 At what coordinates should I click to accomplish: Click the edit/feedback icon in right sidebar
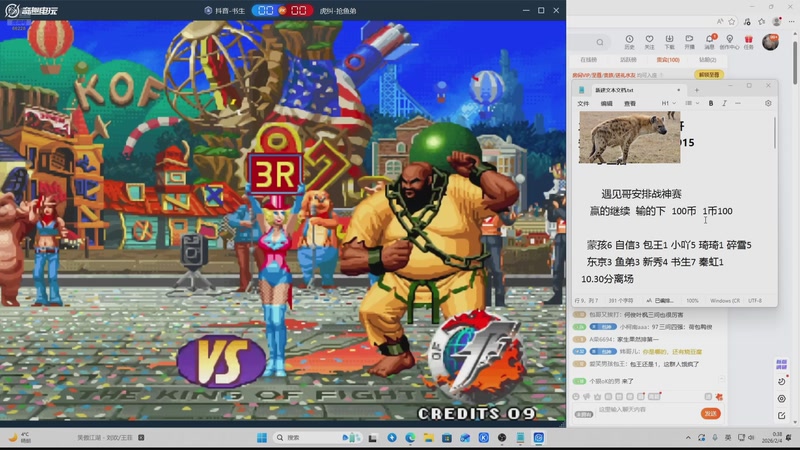click(x=781, y=416)
